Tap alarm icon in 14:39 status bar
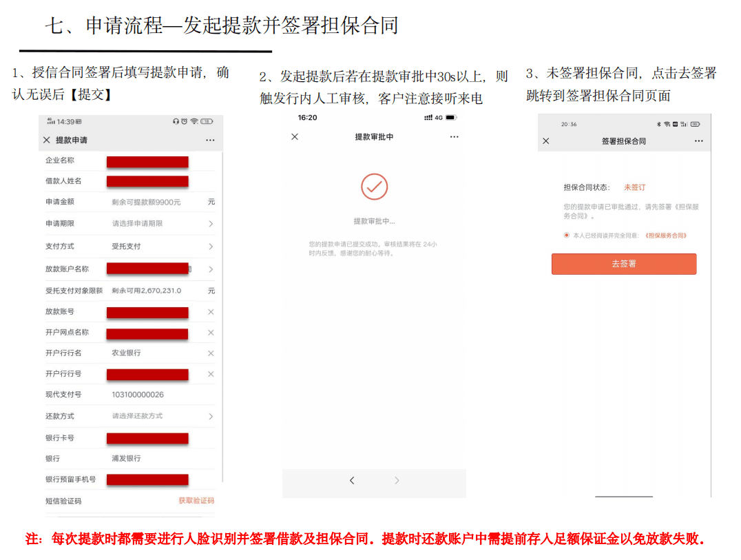Screen dimensions: 741x560 (x=185, y=121)
